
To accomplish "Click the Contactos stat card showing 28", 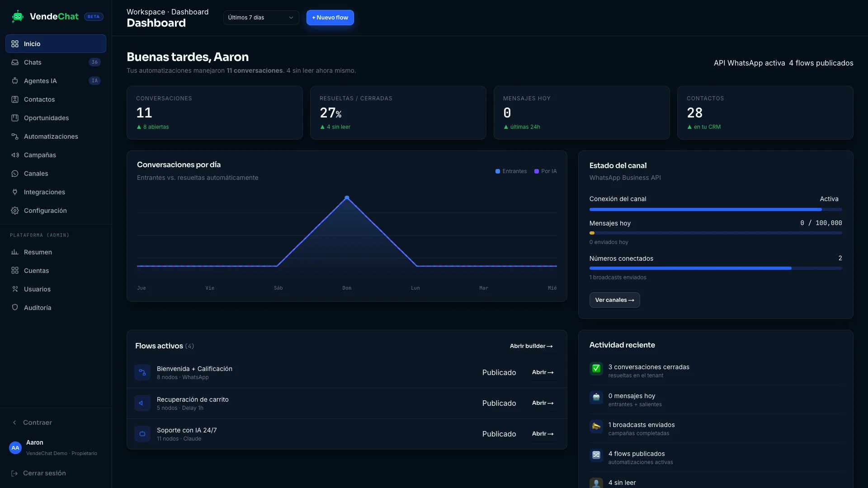I will coord(765,113).
